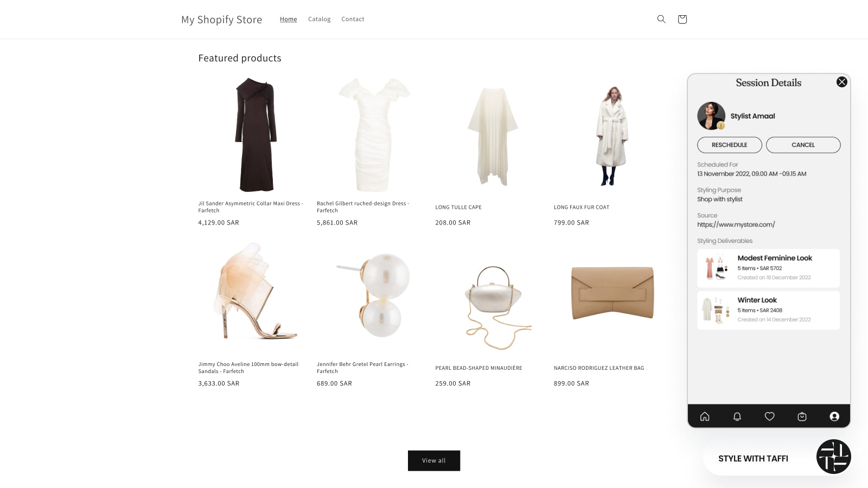Click the 899.00 SAR price
This screenshot has height=488, width=868.
[x=571, y=383]
